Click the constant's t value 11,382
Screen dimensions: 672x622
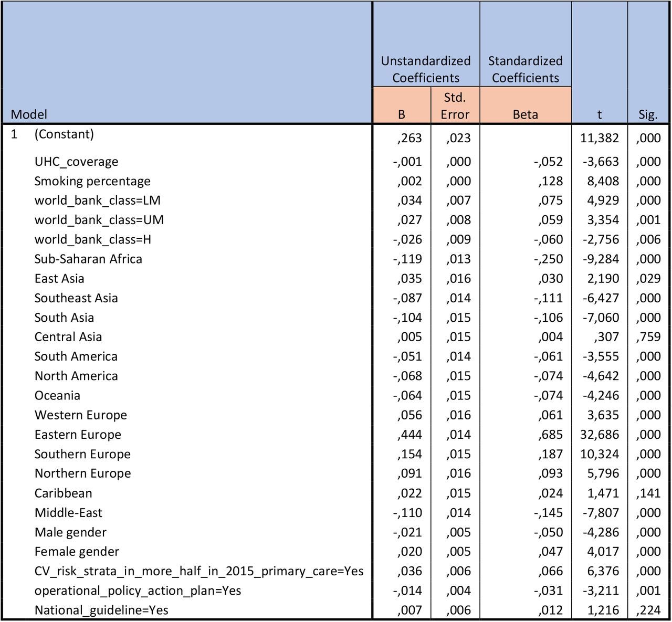coord(600,138)
